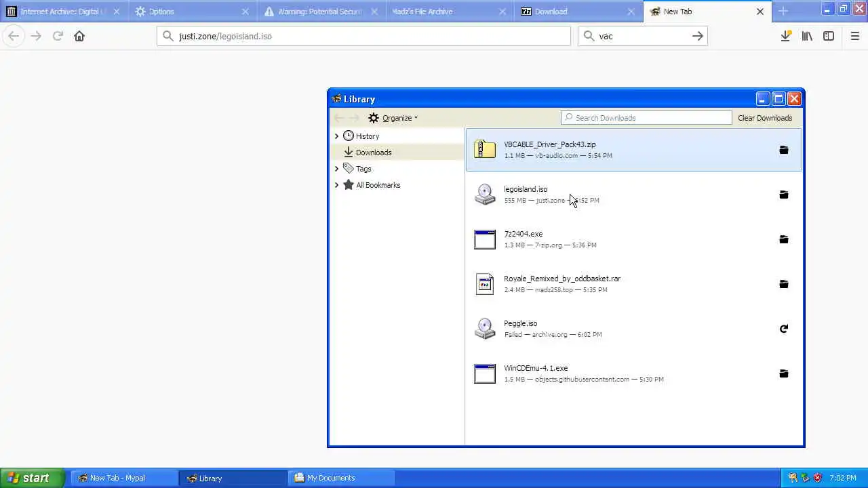Click the WinCDEmu-4.1.exe program icon
Image resolution: width=868 pixels, height=488 pixels.
[485, 373]
